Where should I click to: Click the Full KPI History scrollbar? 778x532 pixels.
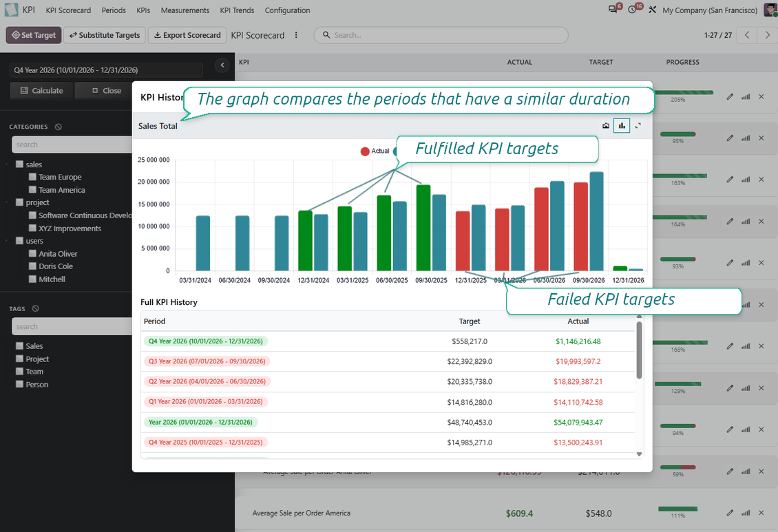pyautogui.click(x=639, y=350)
